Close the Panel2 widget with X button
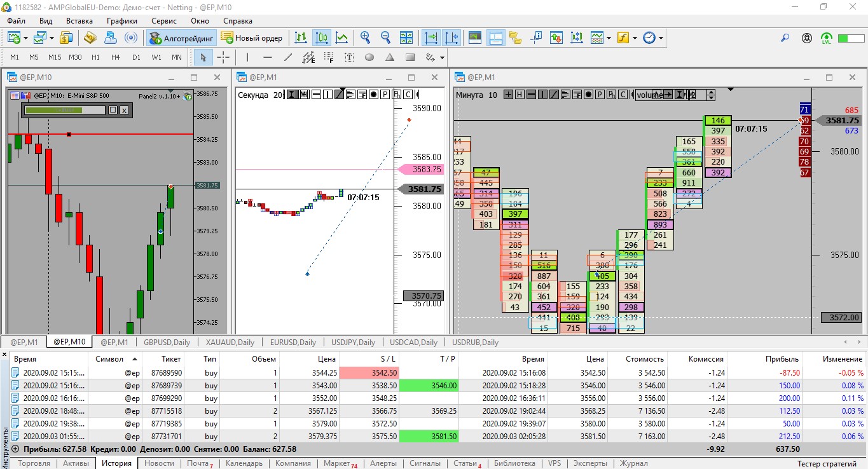Screen dimensions: 868x469 pyautogui.click(x=124, y=110)
